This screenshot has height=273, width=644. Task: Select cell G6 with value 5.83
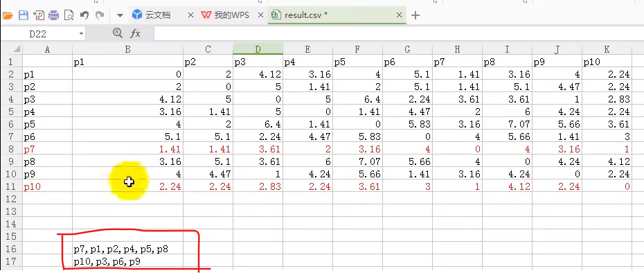coord(408,124)
